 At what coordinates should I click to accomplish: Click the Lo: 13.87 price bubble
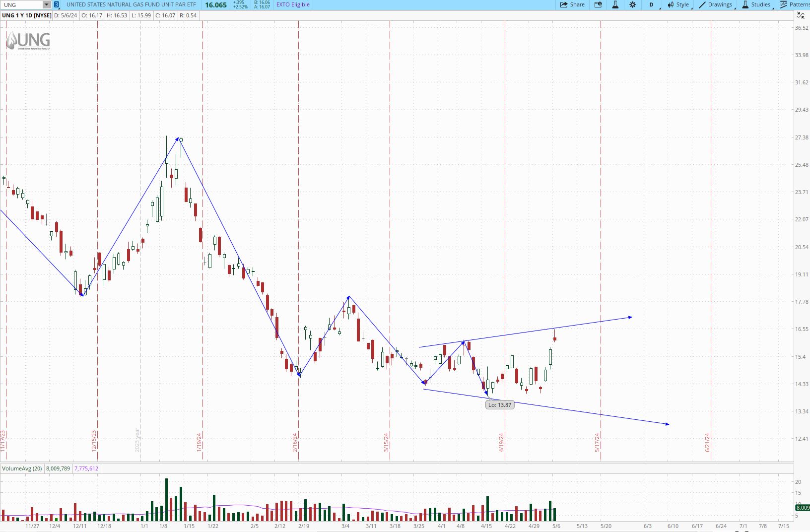coord(499,405)
